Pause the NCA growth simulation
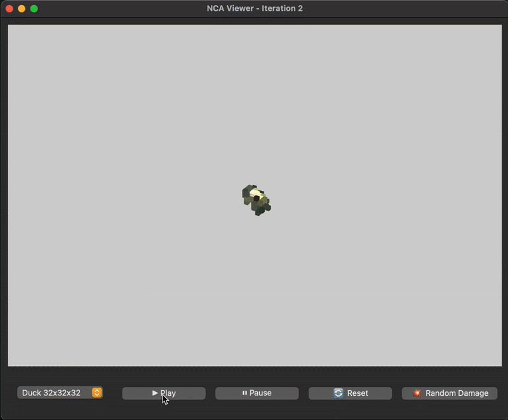508x420 pixels. (x=257, y=393)
